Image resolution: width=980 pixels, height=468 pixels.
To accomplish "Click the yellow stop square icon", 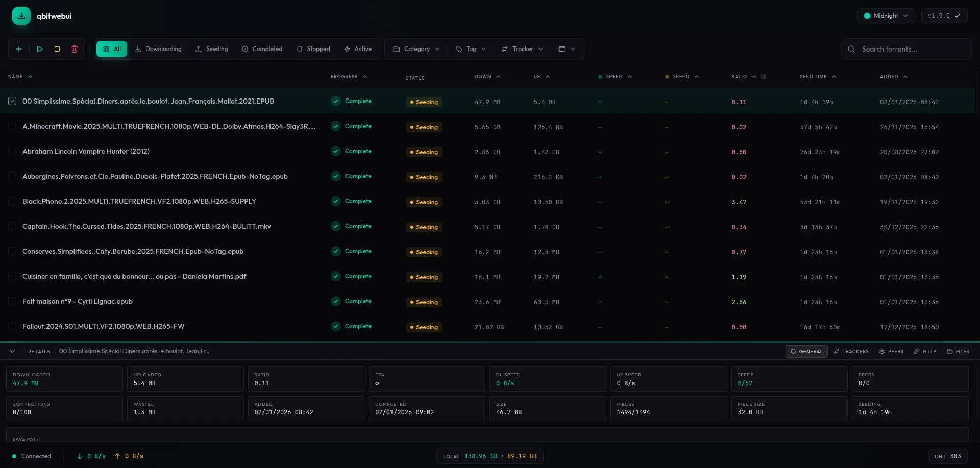I will [x=57, y=49].
